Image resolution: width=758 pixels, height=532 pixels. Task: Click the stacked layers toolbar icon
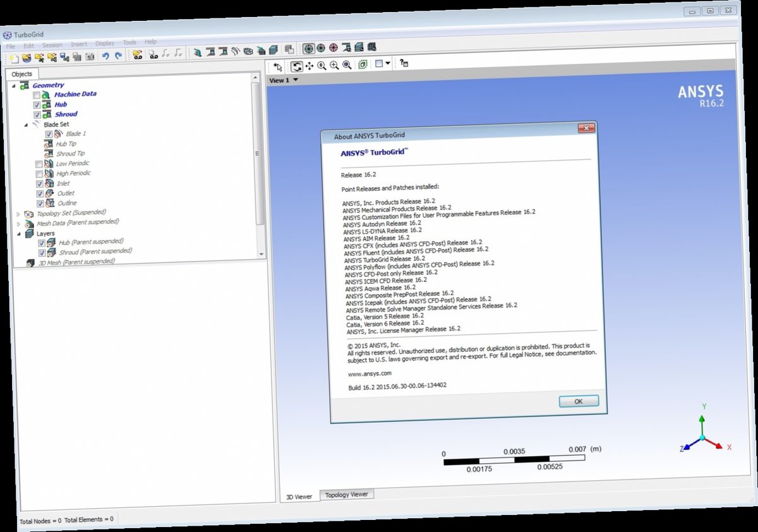(274, 49)
